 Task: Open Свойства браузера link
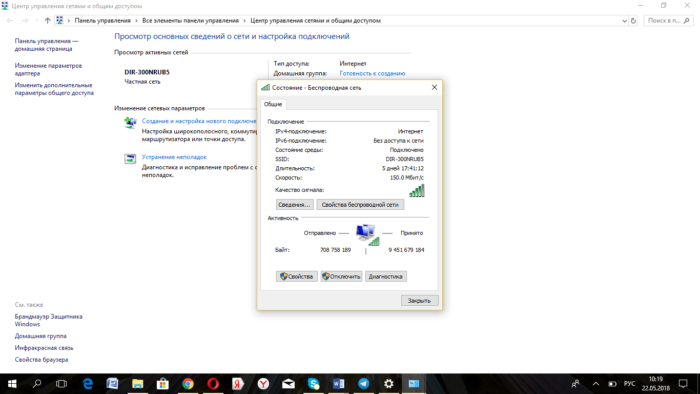(x=42, y=360)
